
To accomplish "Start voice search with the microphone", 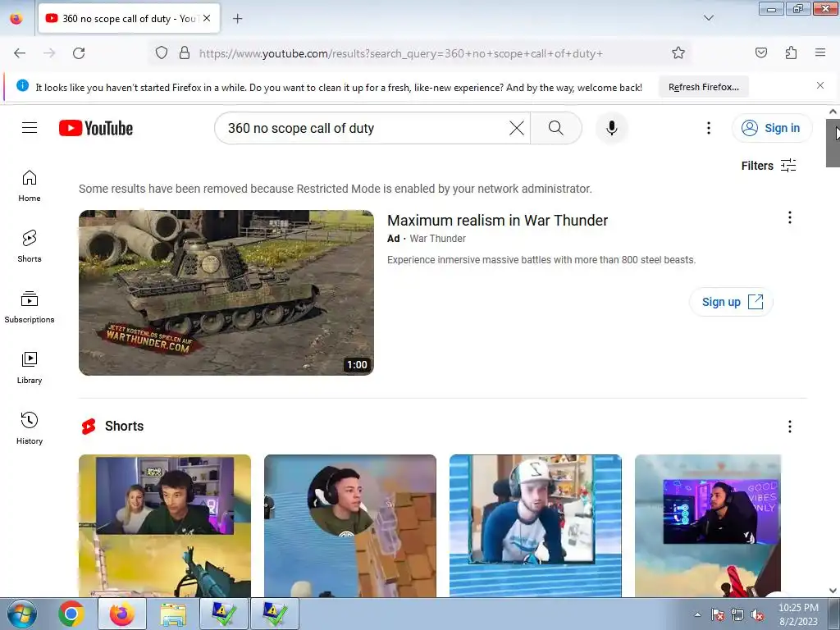I will 612,128.
